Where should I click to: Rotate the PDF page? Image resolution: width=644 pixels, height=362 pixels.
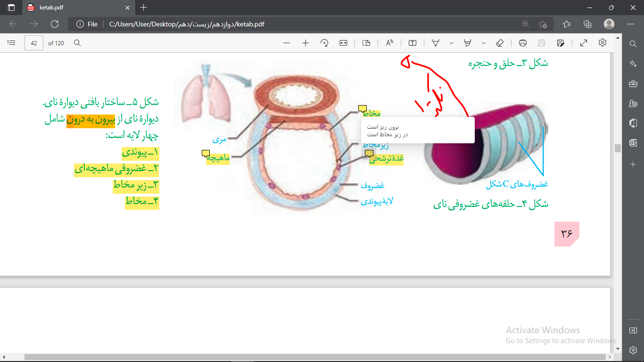coord(324,43)
